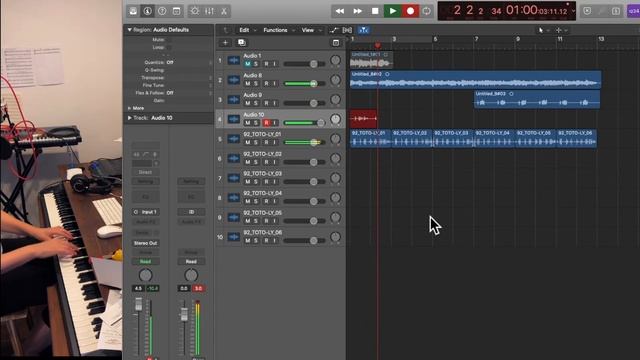Mute the 92_TOTO-LY_06 track
The width and height of the screenshot is (640, 360).
pyautogui.click(x=247, y=241)
